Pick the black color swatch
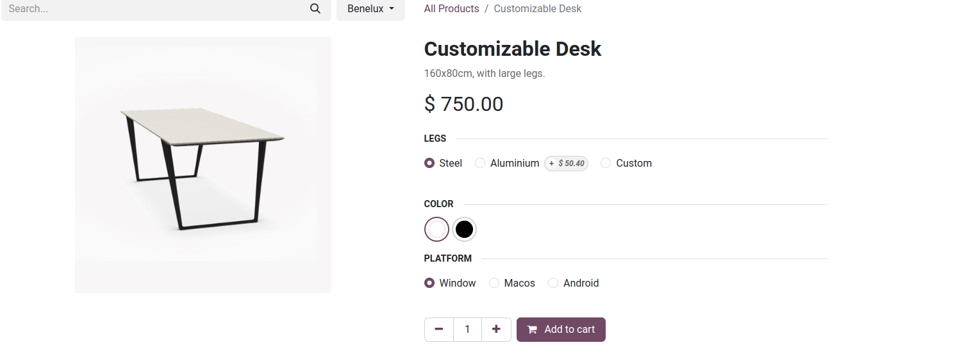Screen dimensions: 980x354 click(x=464, y=230)
